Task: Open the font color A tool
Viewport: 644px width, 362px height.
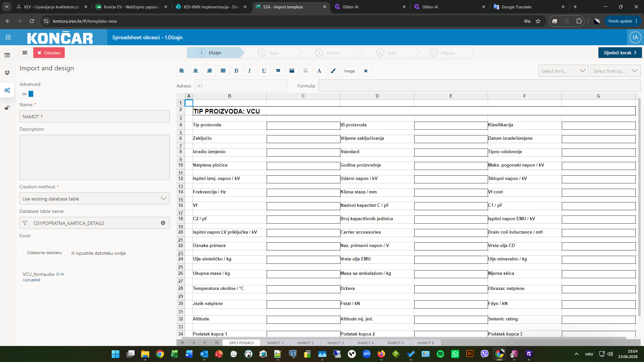Action: 319,71
